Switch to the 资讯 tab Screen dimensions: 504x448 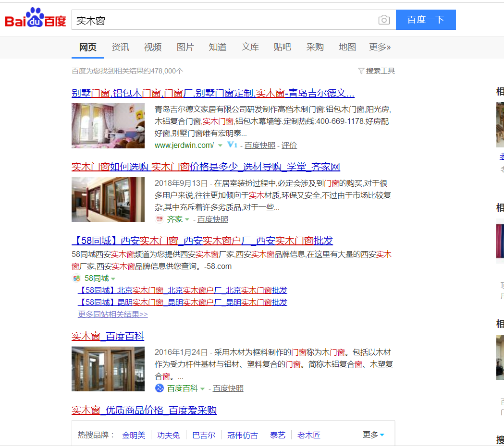coord(121,47)
